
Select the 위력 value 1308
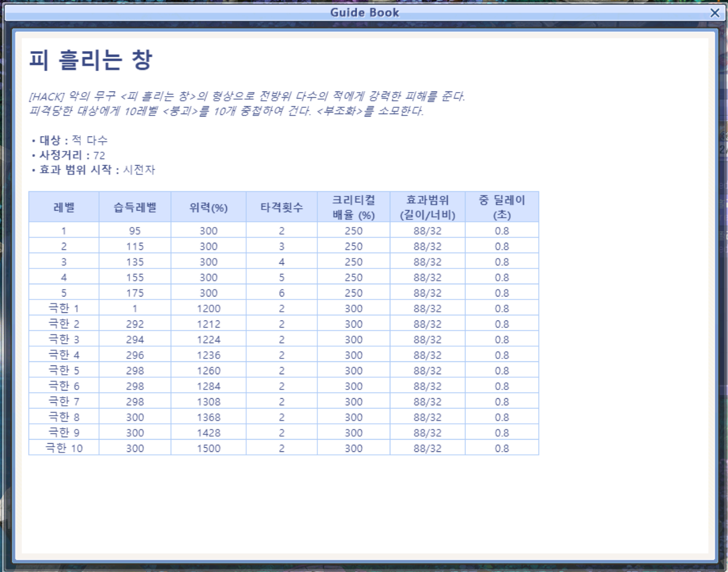[x=208, y=402]
